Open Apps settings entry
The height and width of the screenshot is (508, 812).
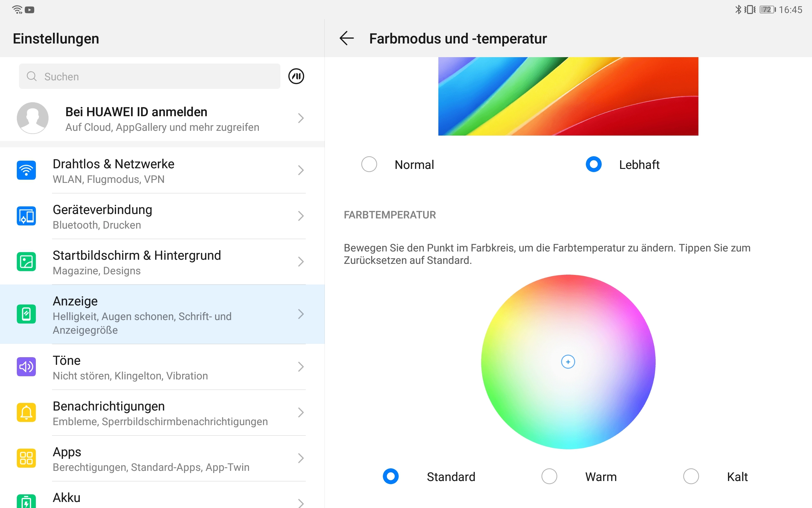162,458
